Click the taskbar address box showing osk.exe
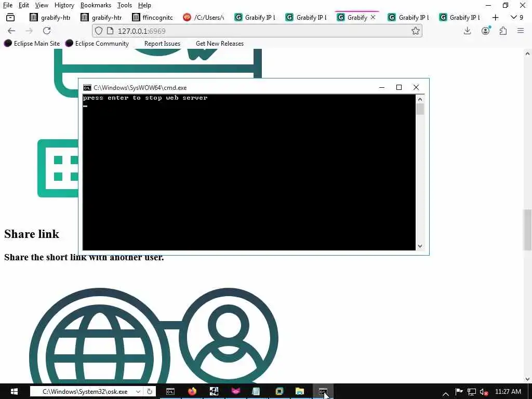The height and width of the screenshot is (399, 532). [85, 391]
